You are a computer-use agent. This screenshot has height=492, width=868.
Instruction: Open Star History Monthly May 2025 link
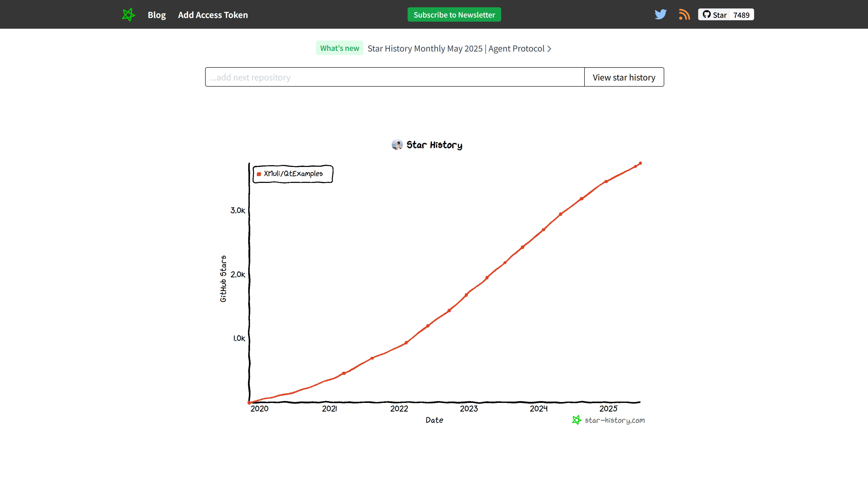click(x=456, y=48)
